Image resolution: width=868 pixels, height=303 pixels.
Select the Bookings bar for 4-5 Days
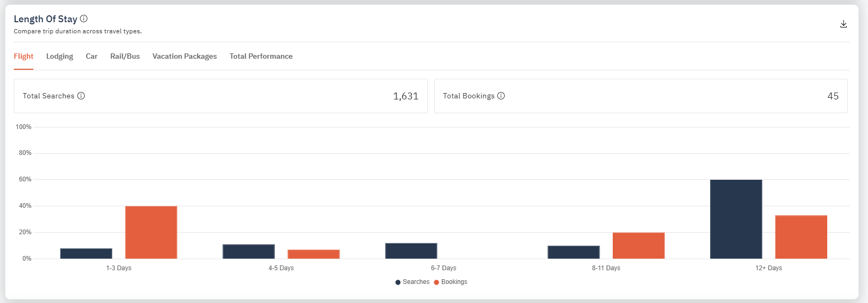(x=314, y=254)
